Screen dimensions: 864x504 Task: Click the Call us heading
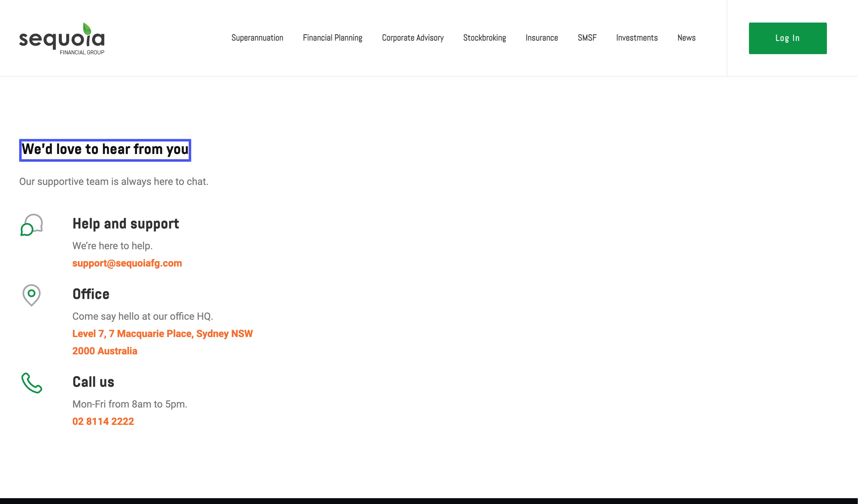93,382
